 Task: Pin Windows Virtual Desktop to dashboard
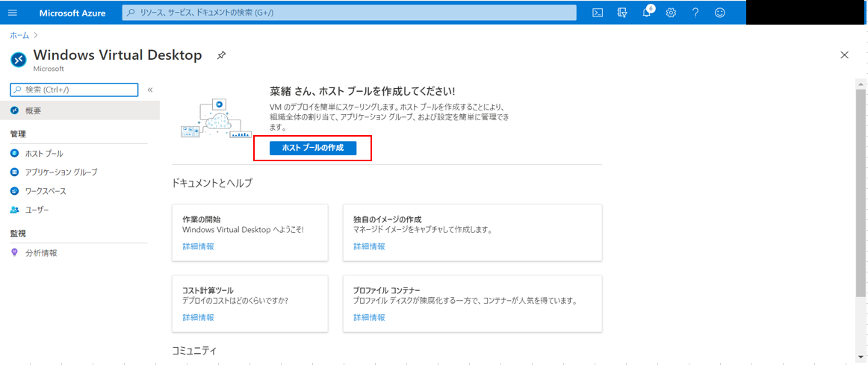tap(221, 55)
